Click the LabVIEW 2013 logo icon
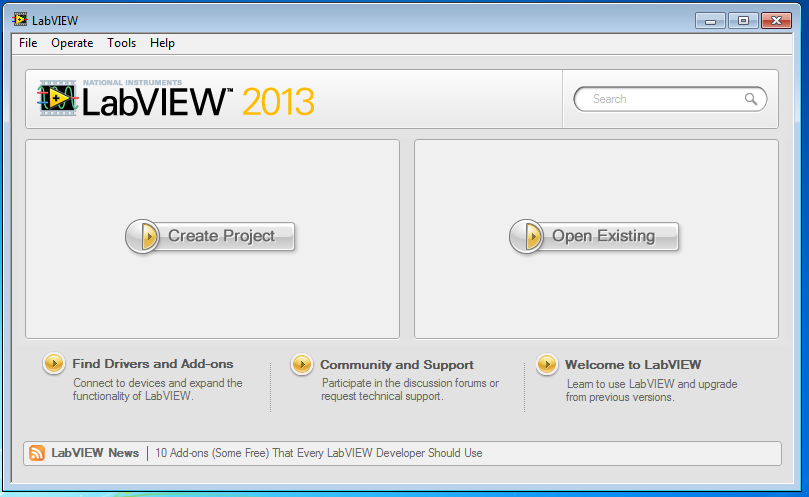Image resolution: width=809 pixels, height=497 pixels. pos(57,98)
